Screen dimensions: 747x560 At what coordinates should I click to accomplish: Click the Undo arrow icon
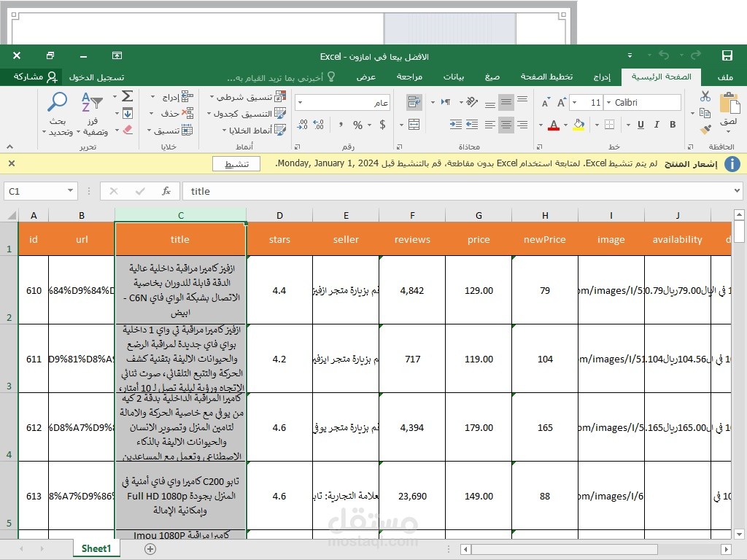click(x=664, y=55)
